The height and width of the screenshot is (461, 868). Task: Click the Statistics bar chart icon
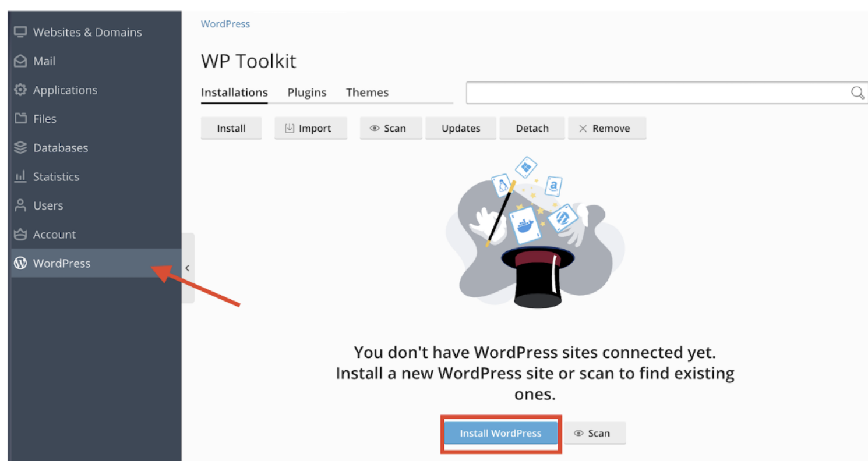point(21,176)
